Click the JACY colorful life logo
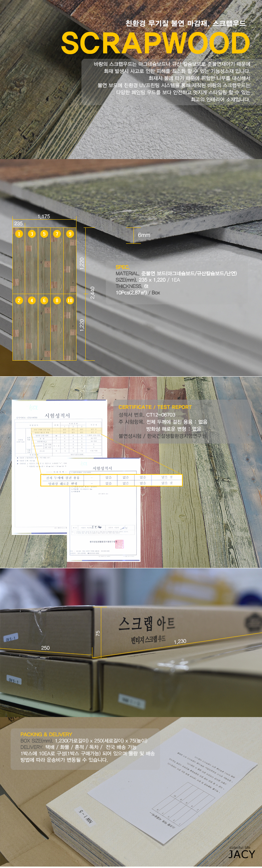Screen dimensions: 262x868 (x=241, y=853)
